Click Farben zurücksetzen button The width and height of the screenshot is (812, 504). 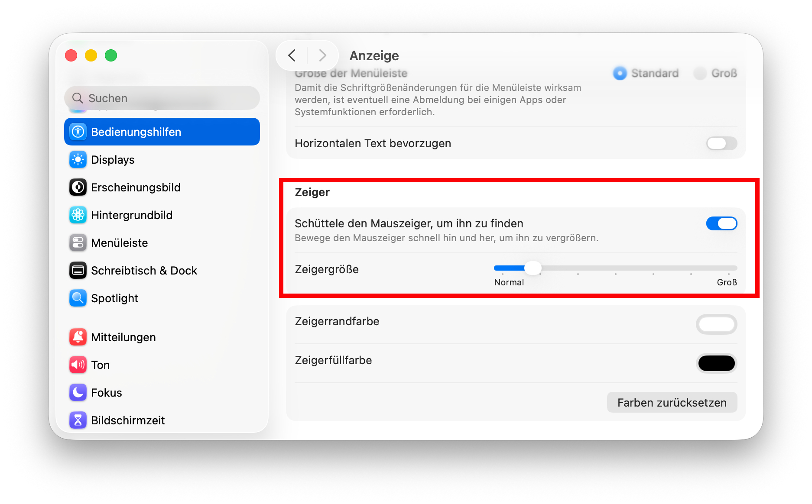(x=672, y=403)
